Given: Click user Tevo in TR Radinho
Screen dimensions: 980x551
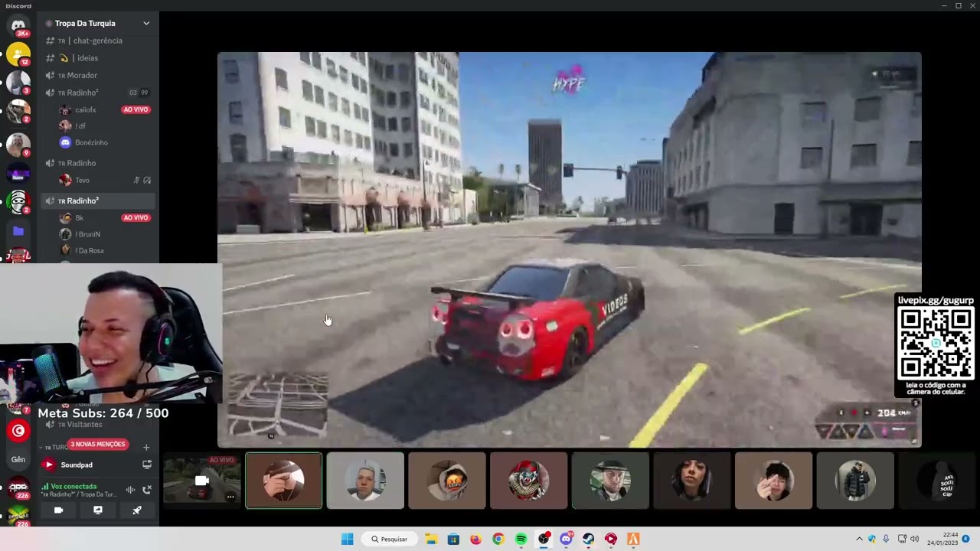Looking at the screenshot, I should (x=82, y=180).
